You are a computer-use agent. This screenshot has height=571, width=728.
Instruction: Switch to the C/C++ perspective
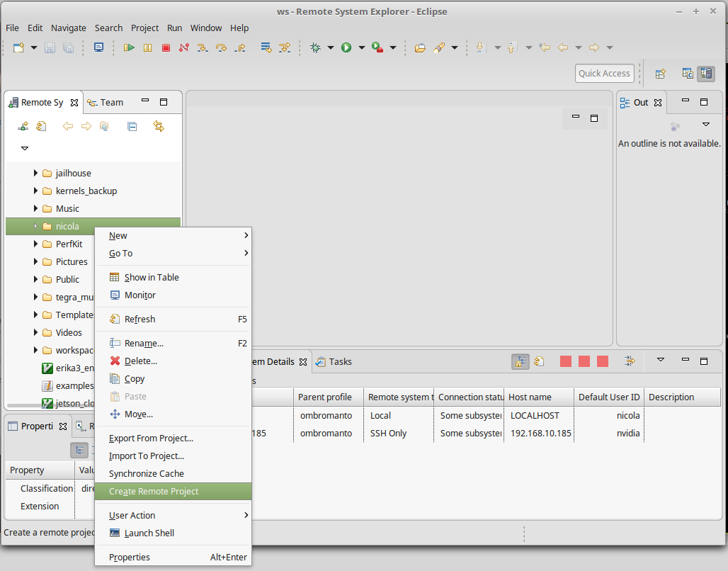tap(688, 74)
